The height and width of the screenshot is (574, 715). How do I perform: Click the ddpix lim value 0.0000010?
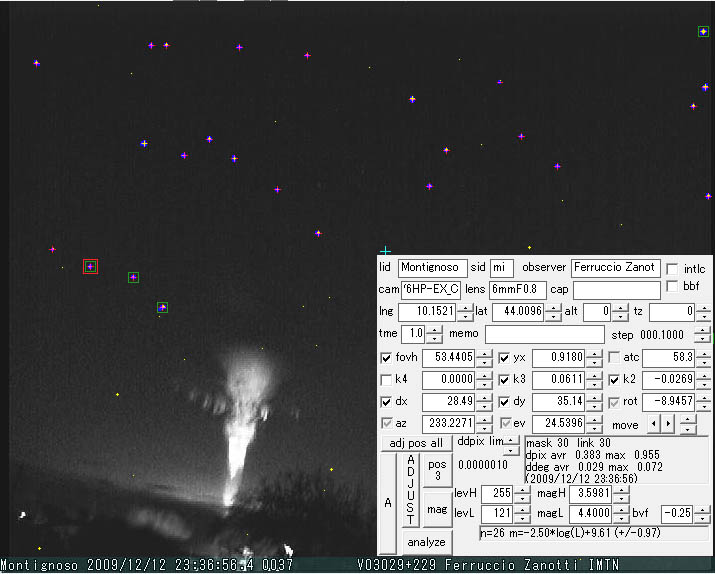(x=482, y=465)
